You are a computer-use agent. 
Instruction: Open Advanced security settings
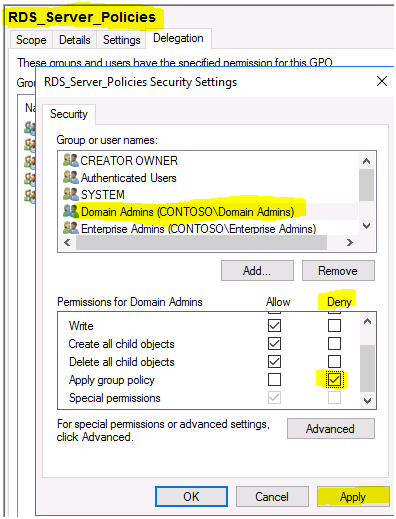coord(331,429)
